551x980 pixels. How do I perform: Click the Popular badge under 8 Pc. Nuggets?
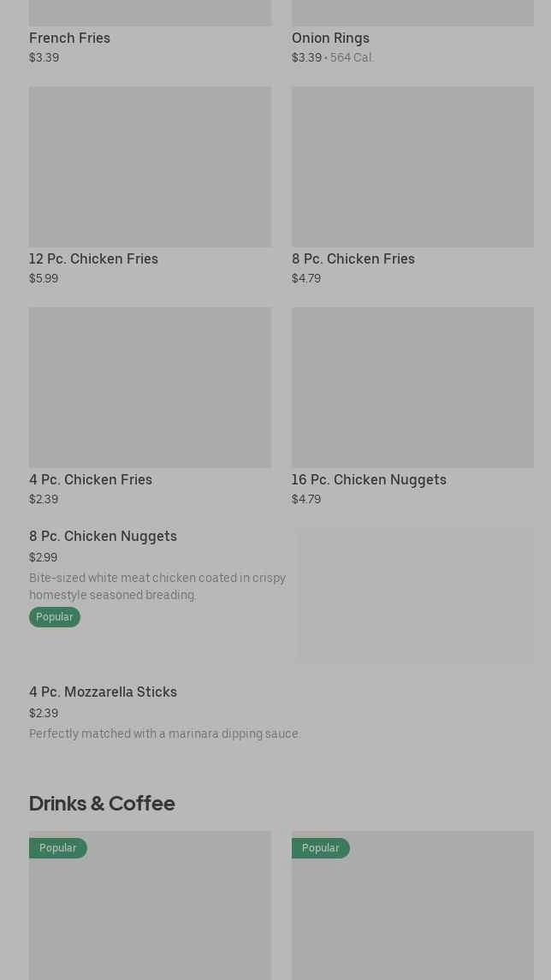coord(55,617)
